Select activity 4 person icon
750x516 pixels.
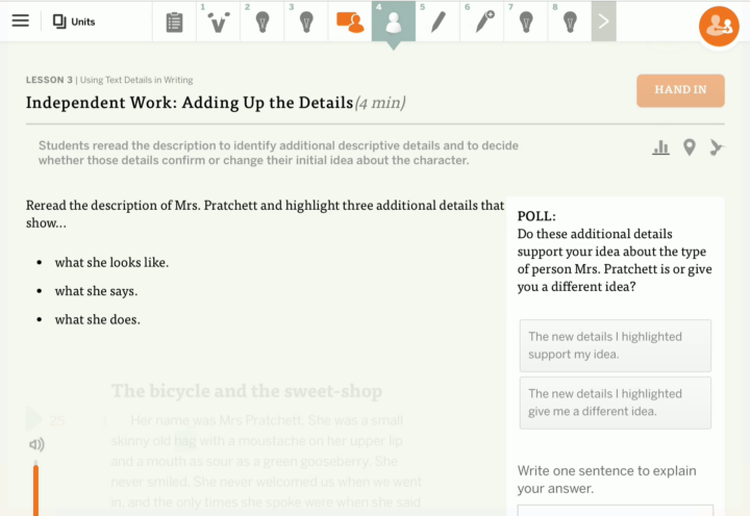point(393,22)
